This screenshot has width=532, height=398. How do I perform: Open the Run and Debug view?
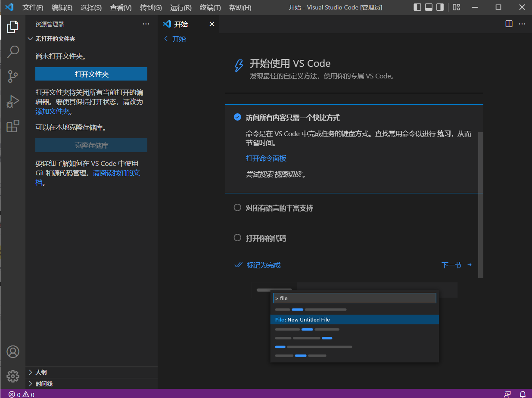tap(13, 101)
